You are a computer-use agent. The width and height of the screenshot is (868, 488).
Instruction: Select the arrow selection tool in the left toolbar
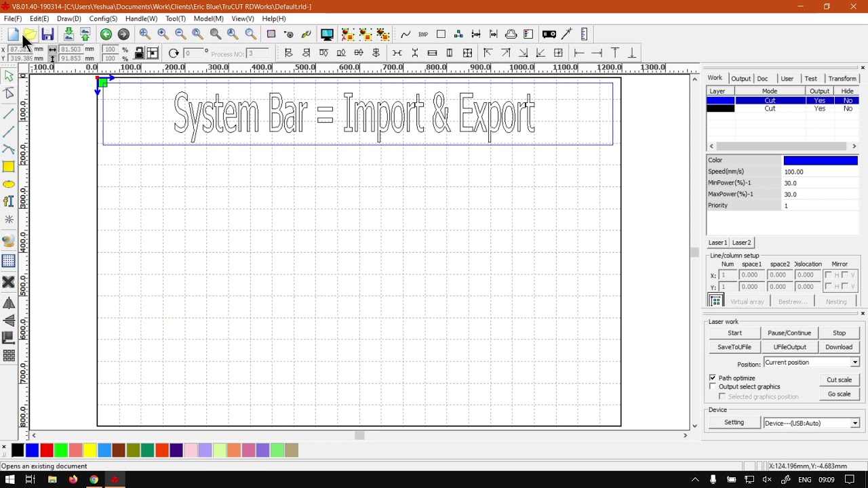(9, 77)
